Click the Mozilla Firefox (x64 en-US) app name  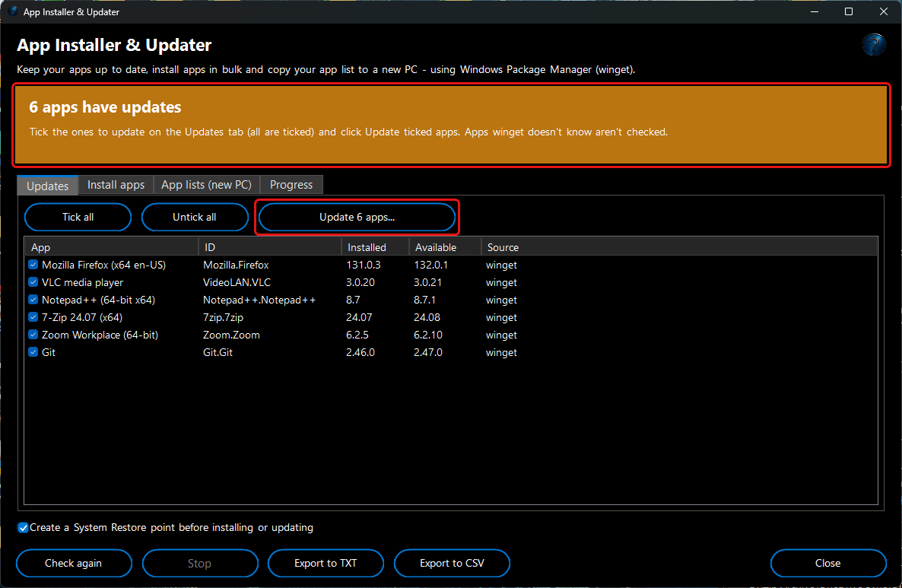(x=103, y=265)
